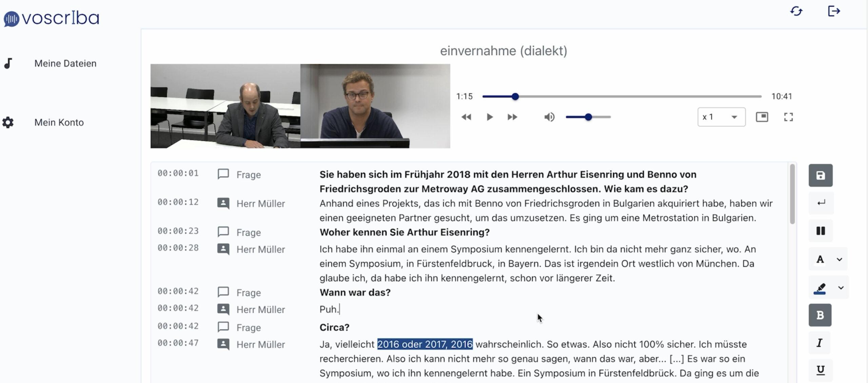Click the timestamp 00:00:28
This screenshot has height=383, width=868.
(178, 248)
